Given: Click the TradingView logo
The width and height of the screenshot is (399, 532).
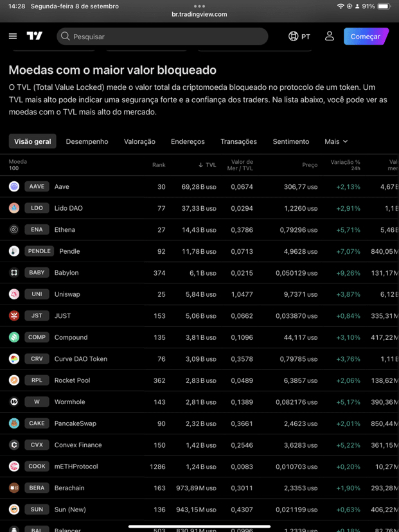Looking at the screenshot, I should pyautogui.click(x=35, y=36).
